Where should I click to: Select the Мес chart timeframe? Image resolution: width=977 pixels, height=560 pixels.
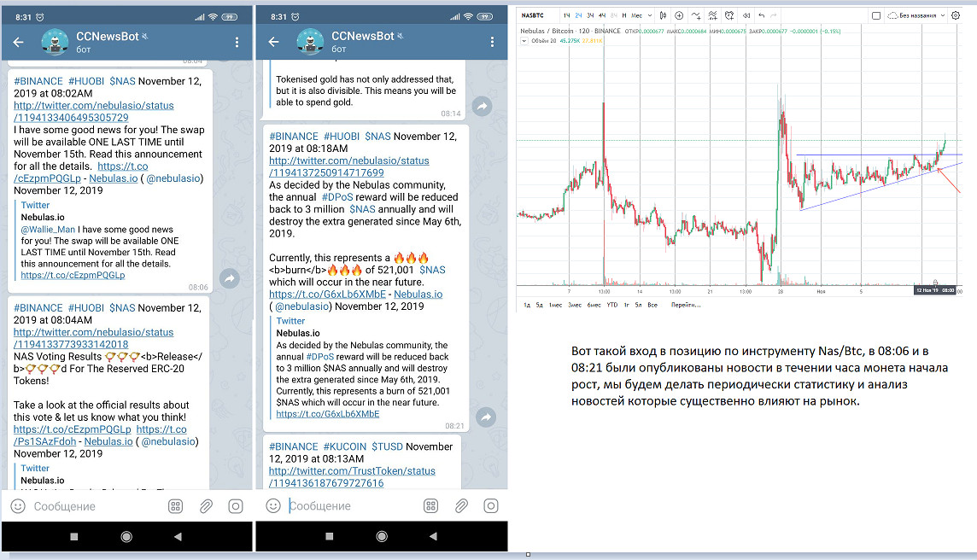pyautogui.click(x=637, y=15)
